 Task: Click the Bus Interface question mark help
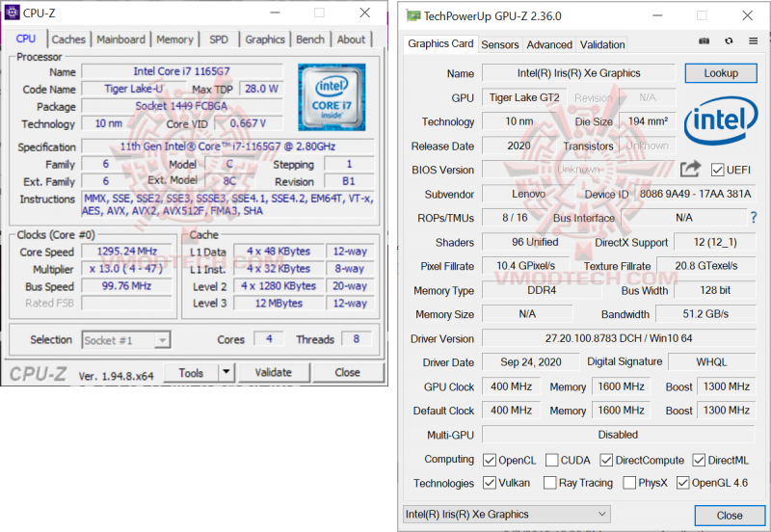click(x=754, y=217)
